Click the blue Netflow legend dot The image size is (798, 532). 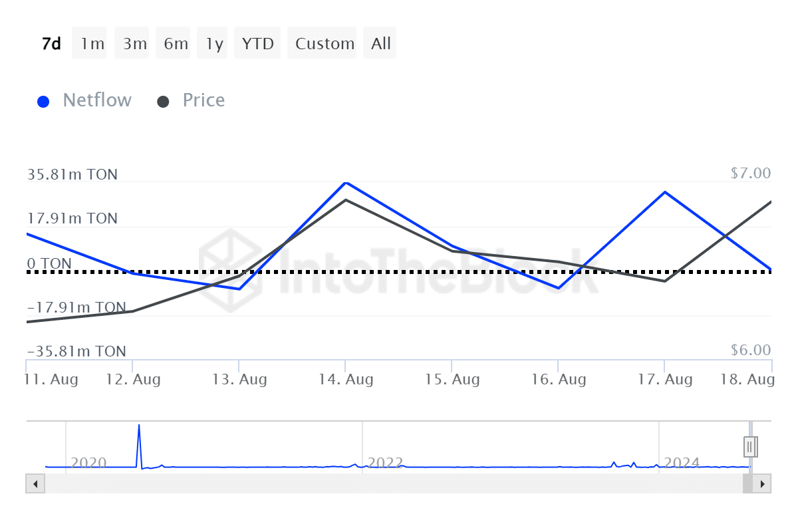[44, 102]
